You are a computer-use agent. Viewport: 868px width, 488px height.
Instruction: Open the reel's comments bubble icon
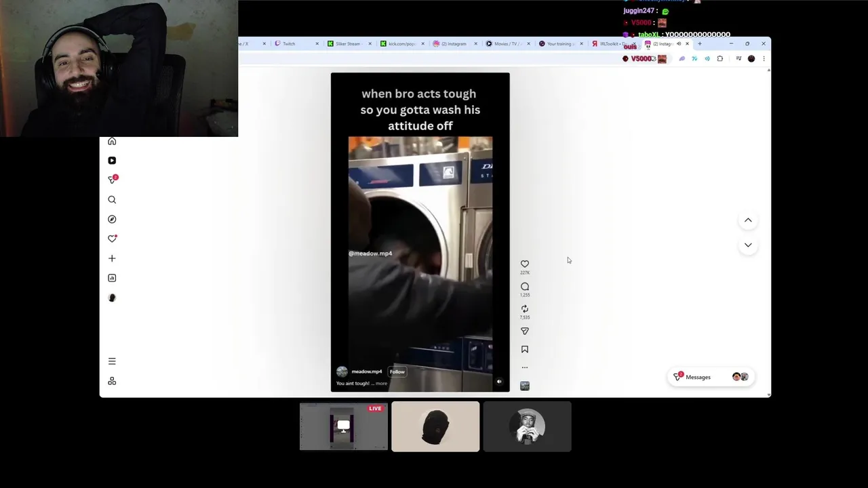pyautogui.click(x=525, y=286)
